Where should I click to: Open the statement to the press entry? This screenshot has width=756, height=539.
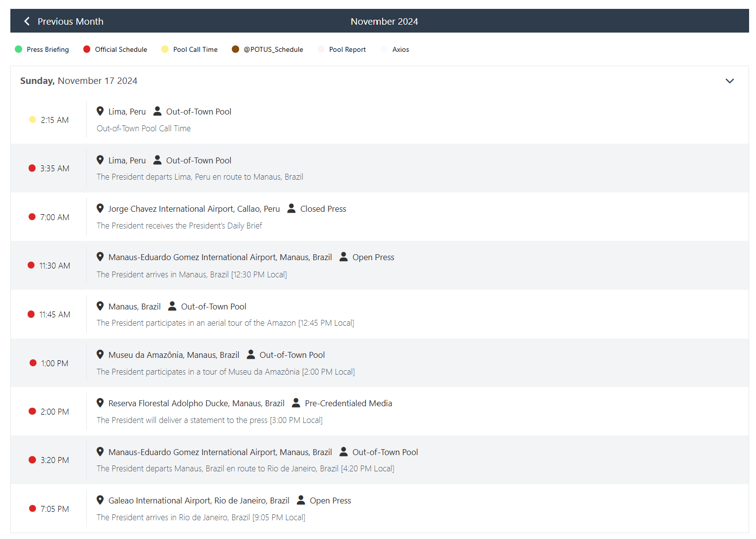coord(210,420)
